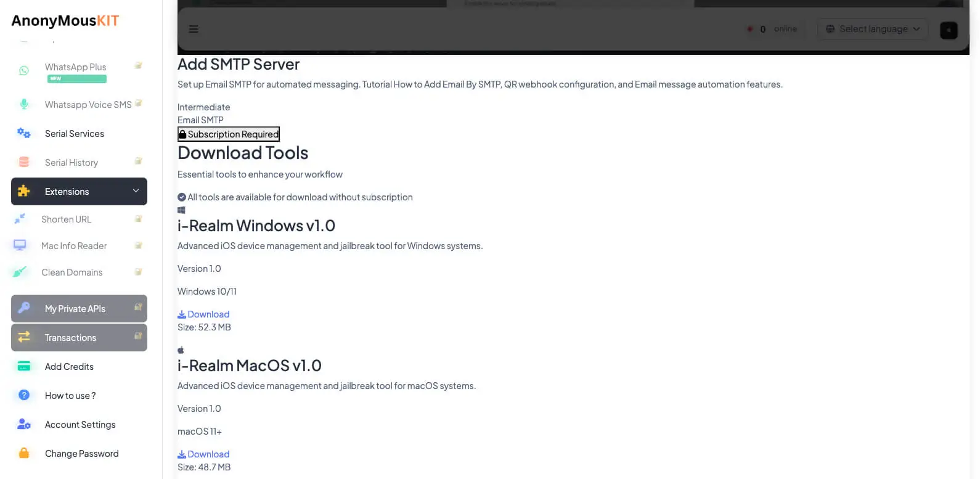
Task: Click the AnonyMousKIT logo
Action: 65,20
